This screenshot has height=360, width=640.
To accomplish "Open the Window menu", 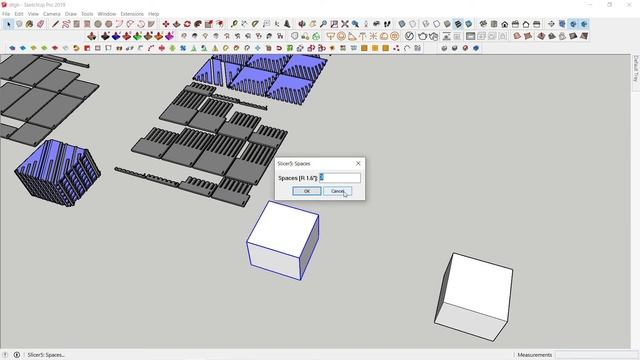I will pos(107,14).
